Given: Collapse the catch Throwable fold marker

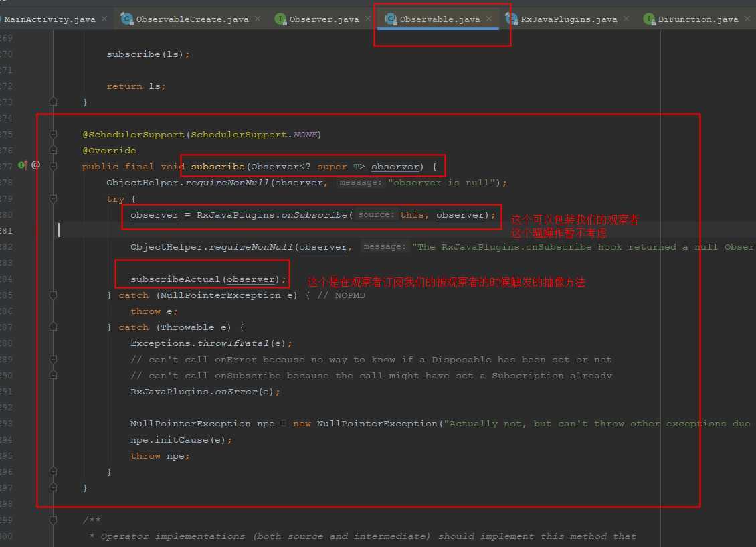Looking at the screenshot, I should [x=53, y=327].
